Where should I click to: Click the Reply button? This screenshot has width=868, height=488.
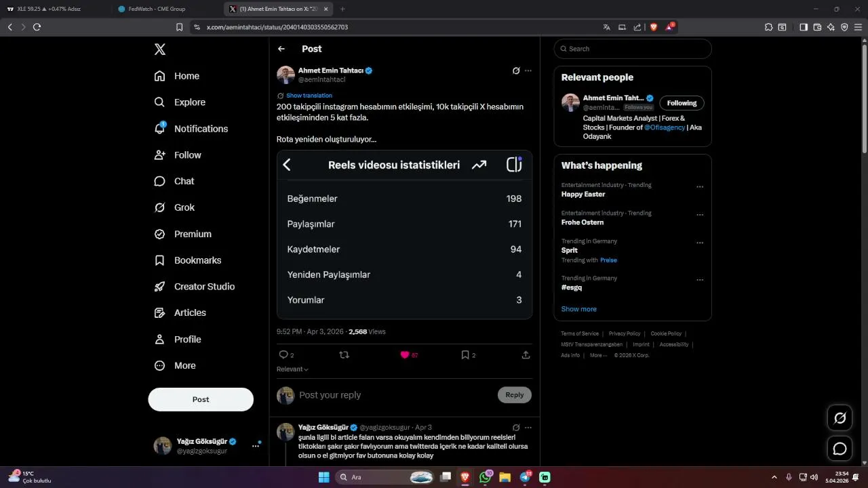[515, 395]
